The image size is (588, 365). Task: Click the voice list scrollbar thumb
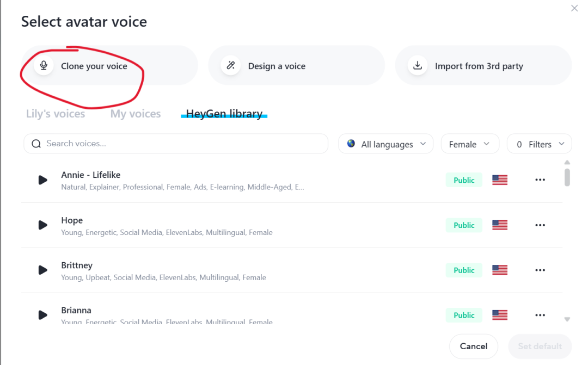567,177
